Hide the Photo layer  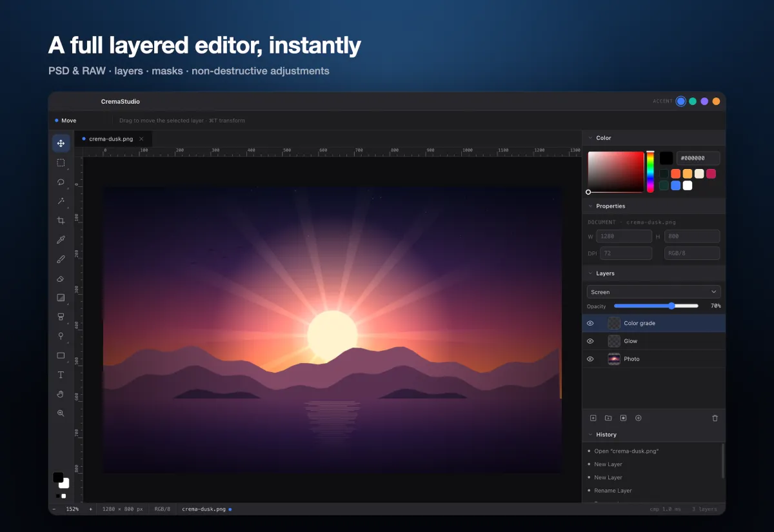(x=590, y=359)
